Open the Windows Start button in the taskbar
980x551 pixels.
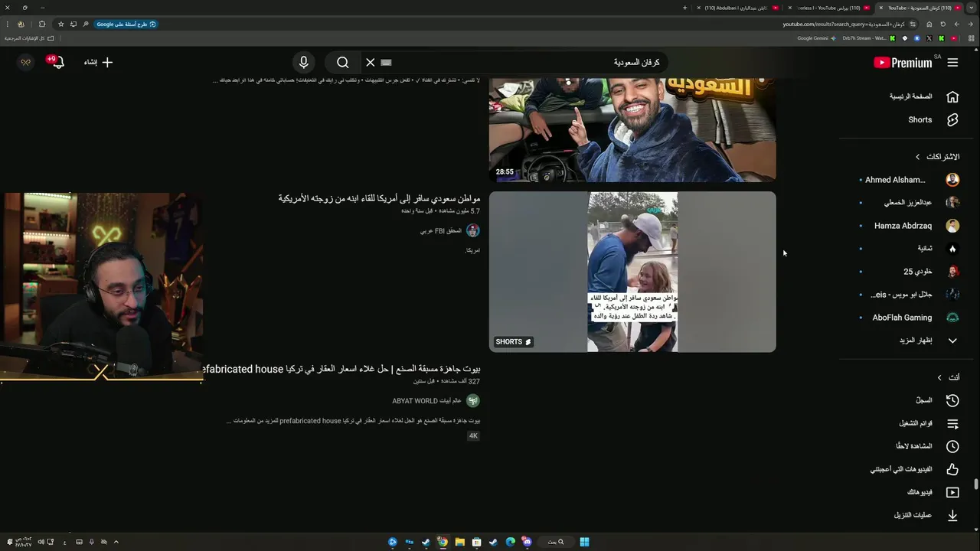(584, 542)
